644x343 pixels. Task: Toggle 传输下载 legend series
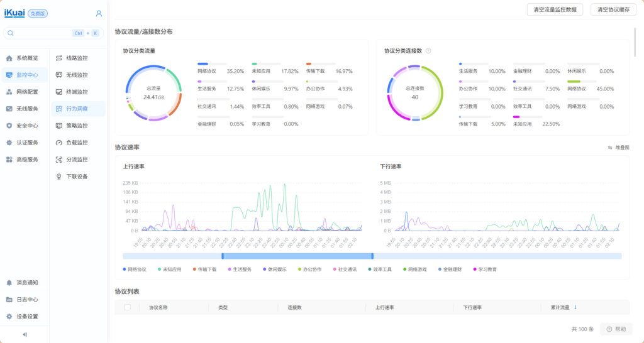pos(204,269)
